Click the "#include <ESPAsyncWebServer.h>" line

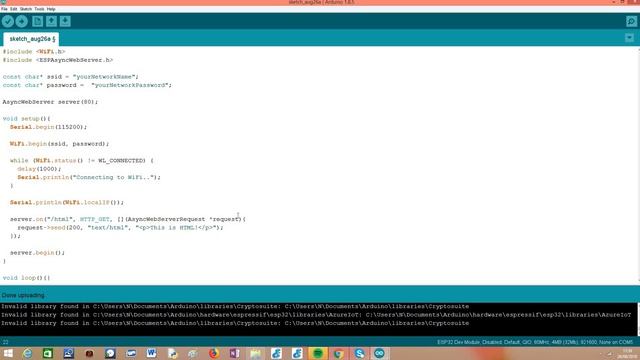[x=58, y=60]
